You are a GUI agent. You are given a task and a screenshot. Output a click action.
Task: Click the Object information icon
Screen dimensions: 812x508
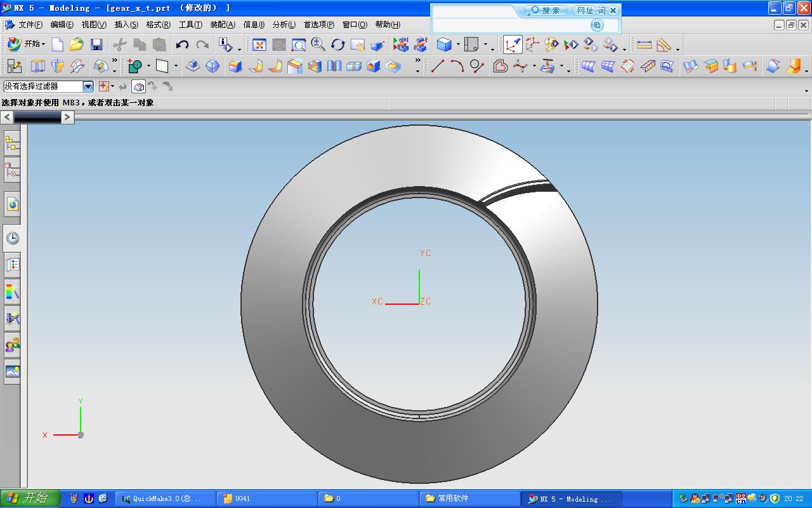(x=226, y=44)
